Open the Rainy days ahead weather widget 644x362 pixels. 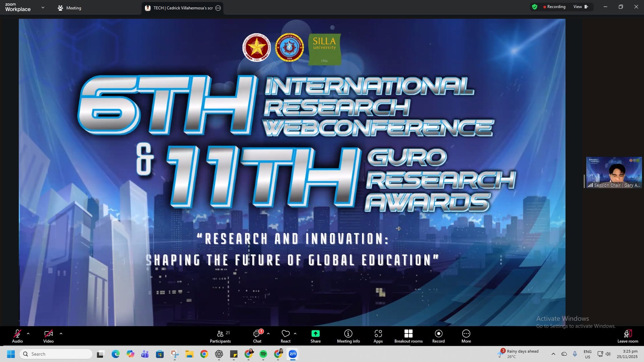click(519, 354)
